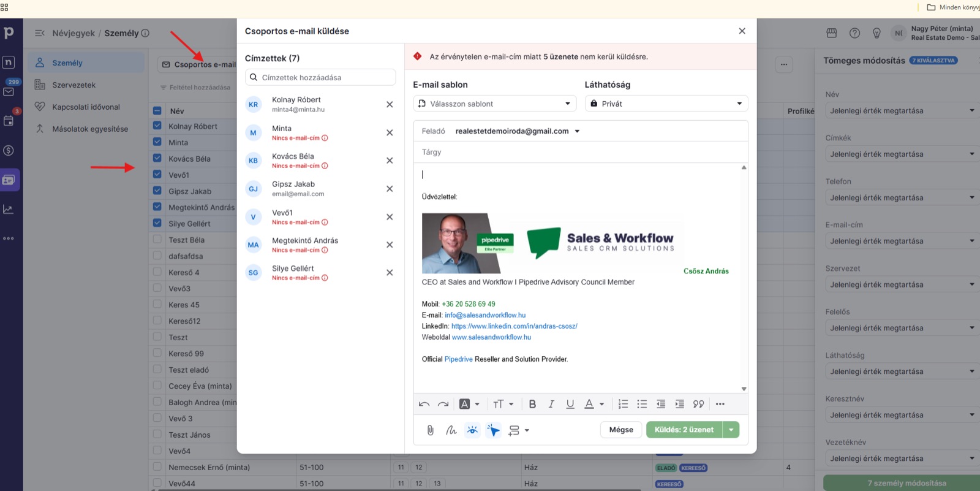Open the Válasszon sablont template dropdown

coord(495,104)
